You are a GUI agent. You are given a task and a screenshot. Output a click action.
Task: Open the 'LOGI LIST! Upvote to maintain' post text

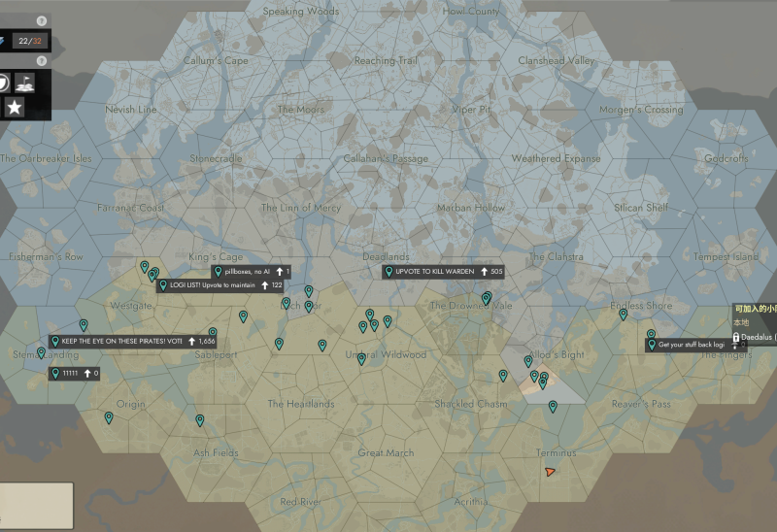(212, 285)
